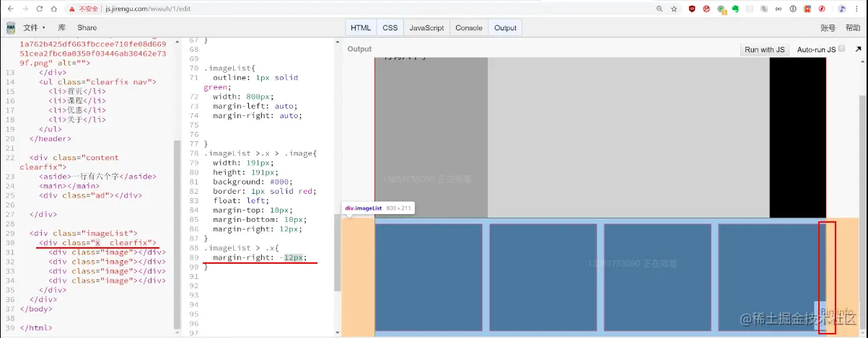Viewport: 868px width, 338px height.
Task: Click the 'div class="x clearfix"' HTML line
Action: [x=97, y=242]
